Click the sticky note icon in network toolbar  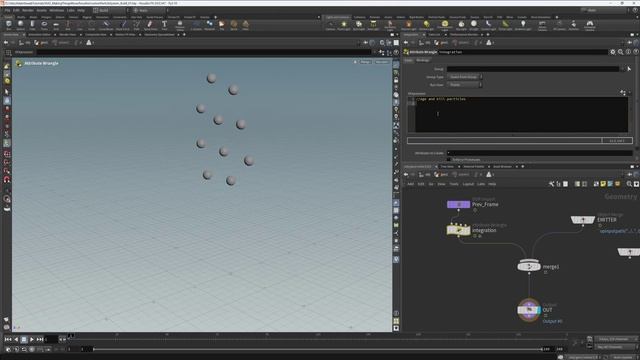tap(603, 184)
